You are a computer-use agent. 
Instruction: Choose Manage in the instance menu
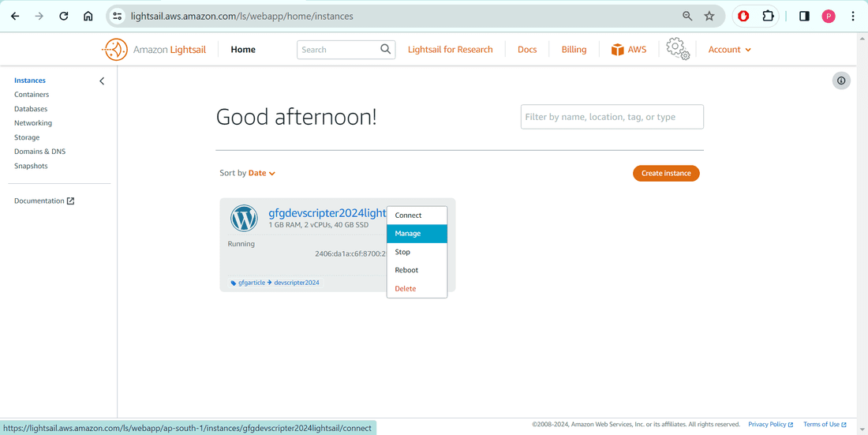pos(417,234)
